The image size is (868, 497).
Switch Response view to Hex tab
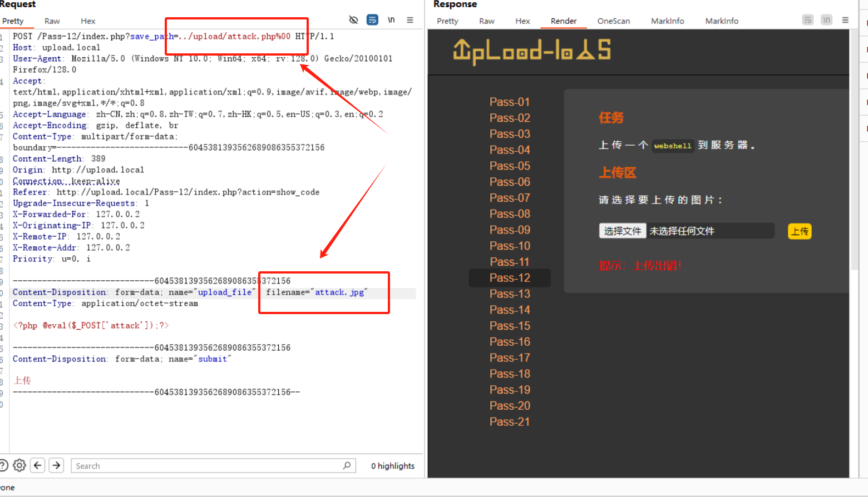pos(522,21)
